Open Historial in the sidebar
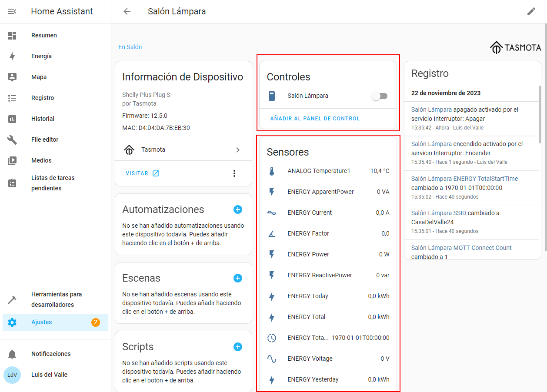 coord(43,119)
